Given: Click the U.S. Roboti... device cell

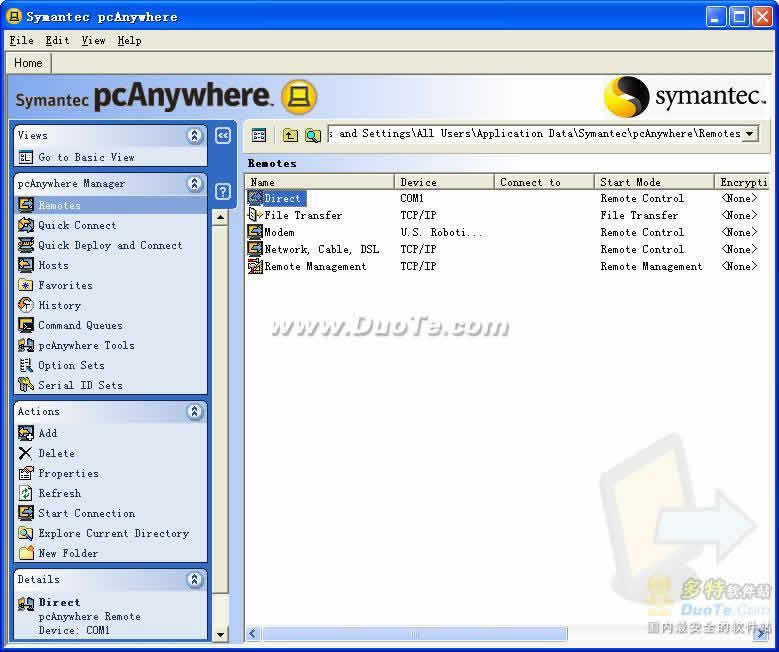Looking at the screenshot, I should (x=441, y=232).
